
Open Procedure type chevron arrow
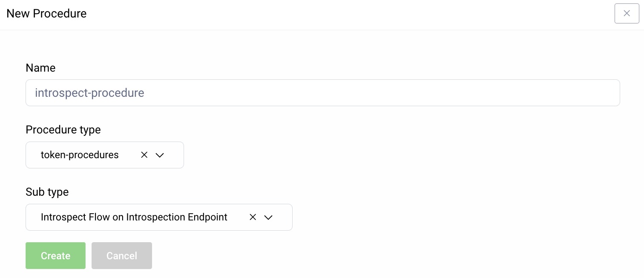(160, 155)
